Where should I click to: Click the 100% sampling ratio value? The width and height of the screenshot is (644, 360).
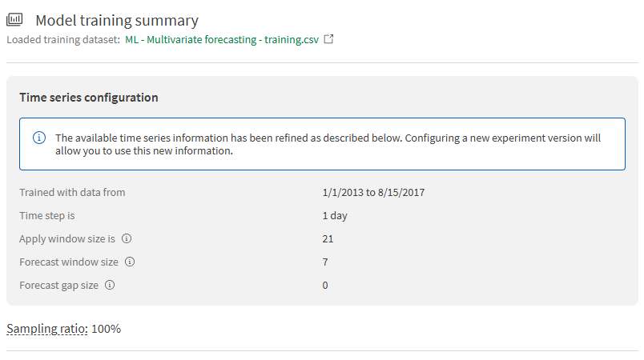click(x=107, y=329)
